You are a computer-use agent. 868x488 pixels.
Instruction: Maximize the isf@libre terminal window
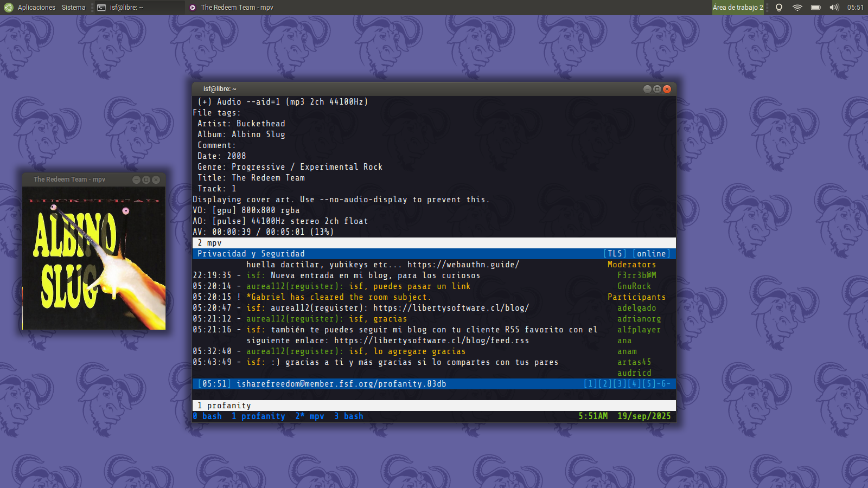tap(657, 89)
